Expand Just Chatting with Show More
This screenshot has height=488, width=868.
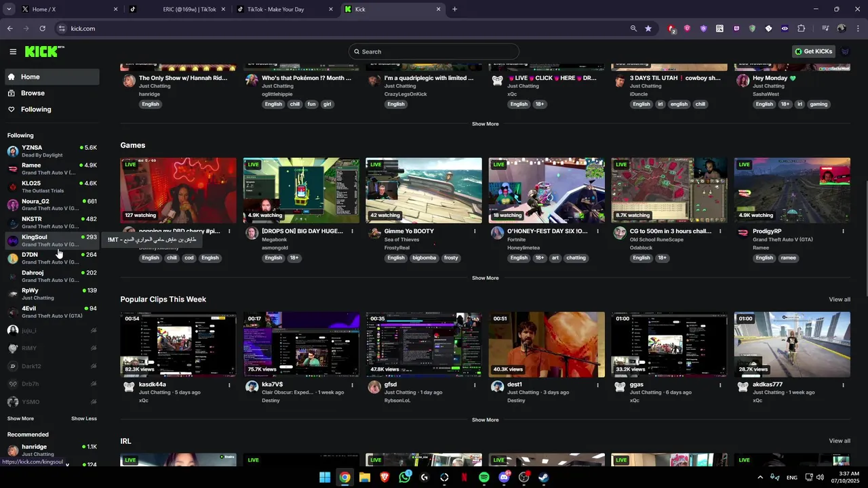(485, 124)
